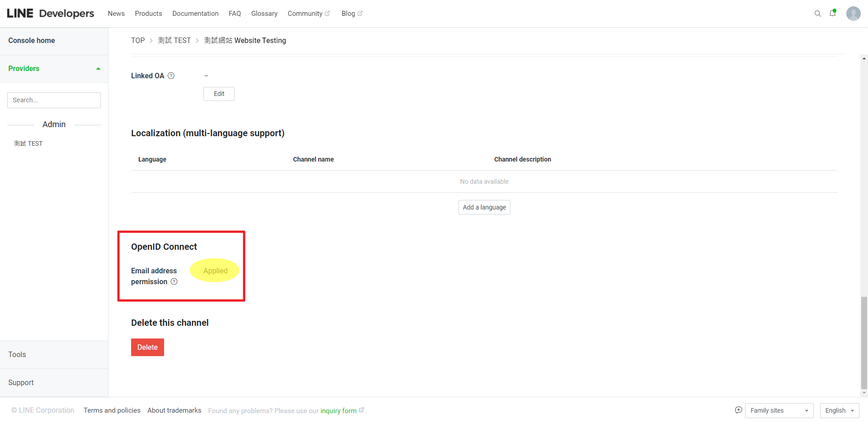Image resolution: width=868 pixels, height=424 pixels.
Task: Click the LINE Developers logo
Action: [51, 14]
